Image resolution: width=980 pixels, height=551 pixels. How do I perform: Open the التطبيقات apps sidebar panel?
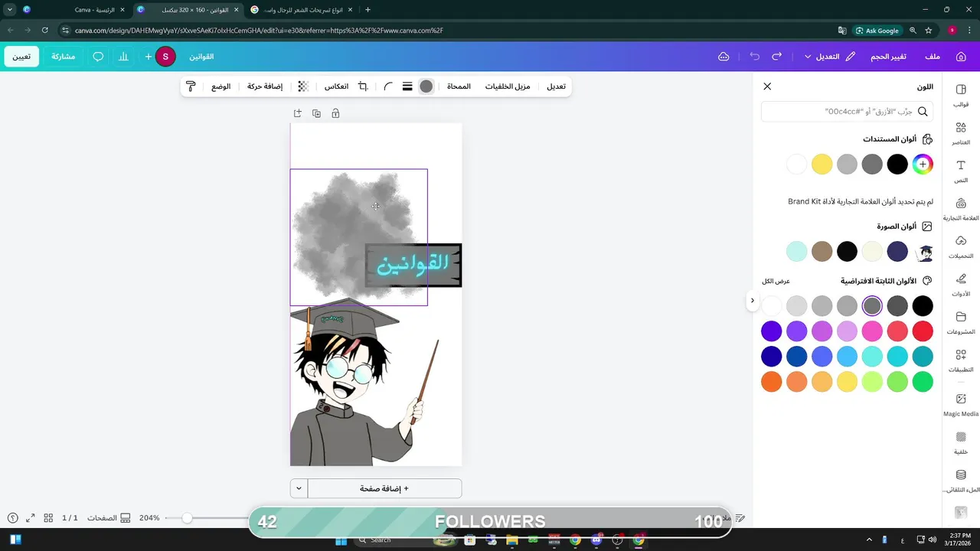coord(961,360)
